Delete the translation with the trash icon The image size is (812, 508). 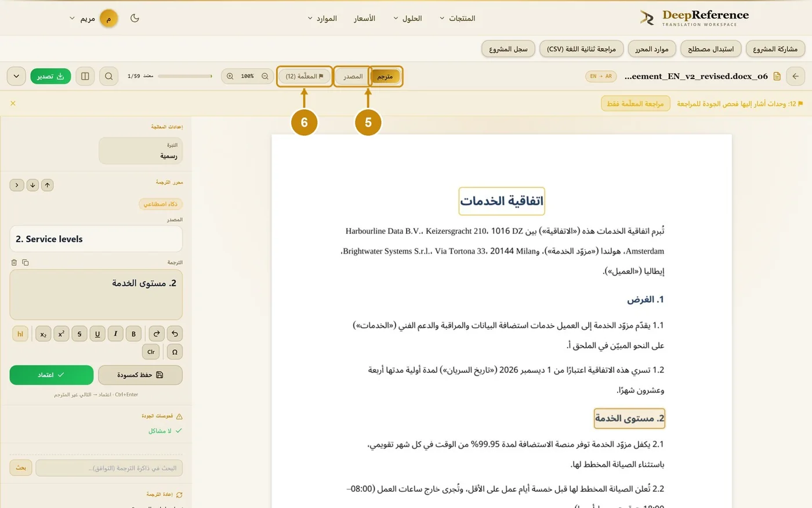pos(14,262)
